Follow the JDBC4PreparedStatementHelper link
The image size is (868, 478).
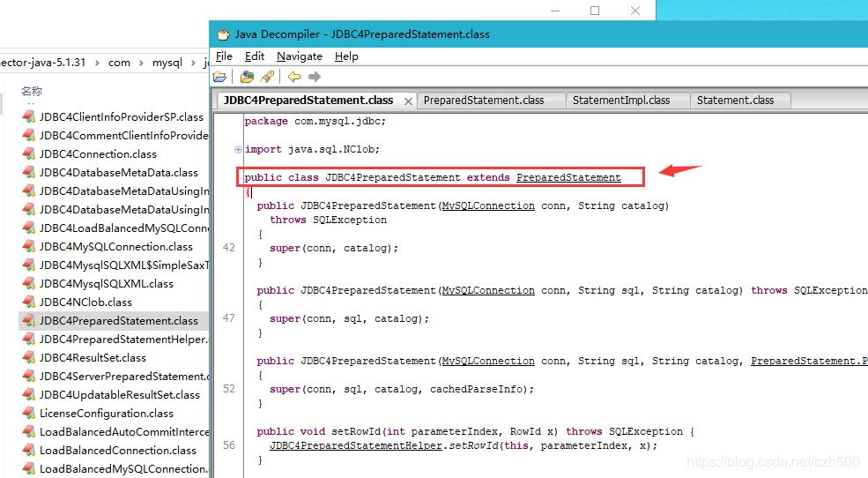click(x=356, y=445)
